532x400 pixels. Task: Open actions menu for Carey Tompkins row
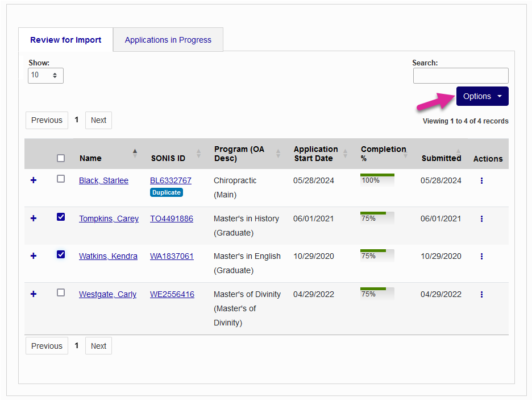click(x=481, y=219)
